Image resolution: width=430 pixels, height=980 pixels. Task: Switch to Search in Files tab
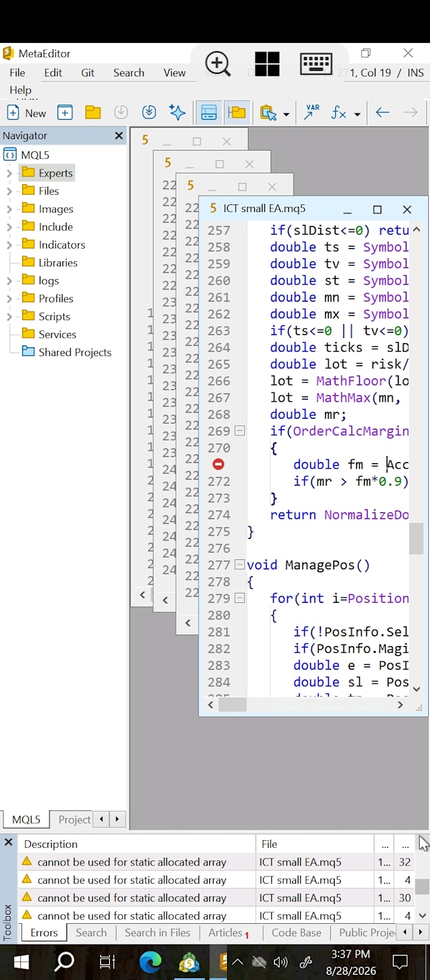(157, 933)
